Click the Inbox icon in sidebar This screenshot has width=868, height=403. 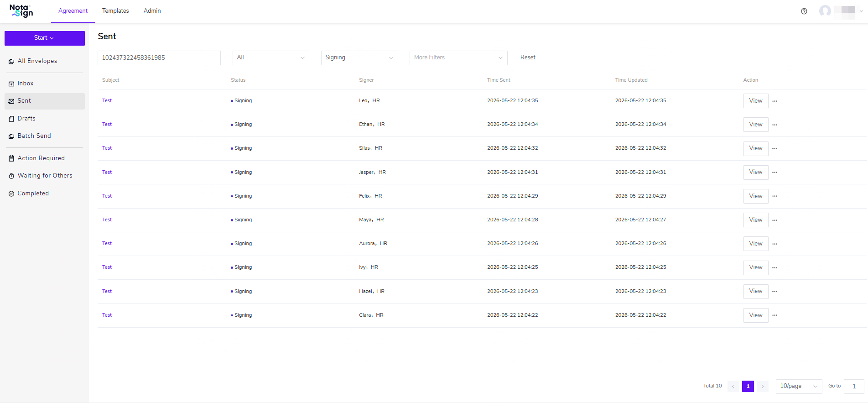pos(11,84)
